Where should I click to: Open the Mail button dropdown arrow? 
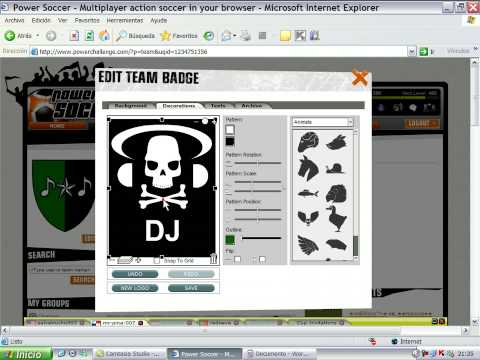point(235,36)
